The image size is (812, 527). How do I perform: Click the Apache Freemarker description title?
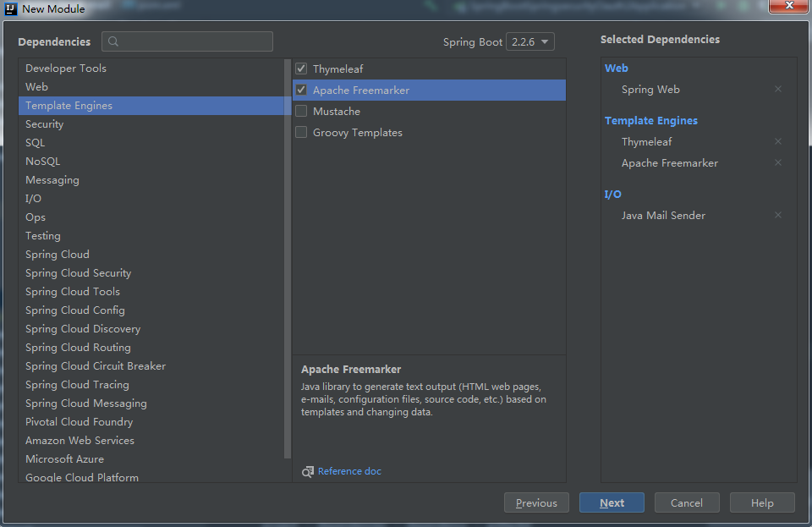click(351, 369)
